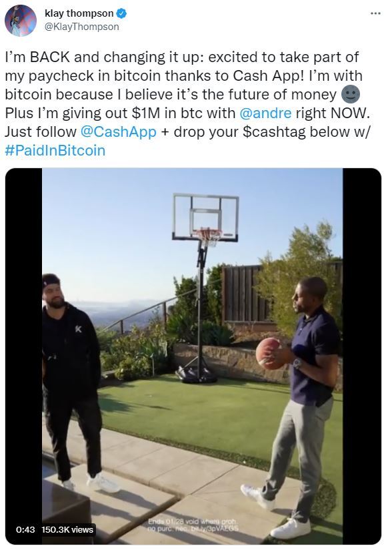Open the klay thompson display name

79,13
